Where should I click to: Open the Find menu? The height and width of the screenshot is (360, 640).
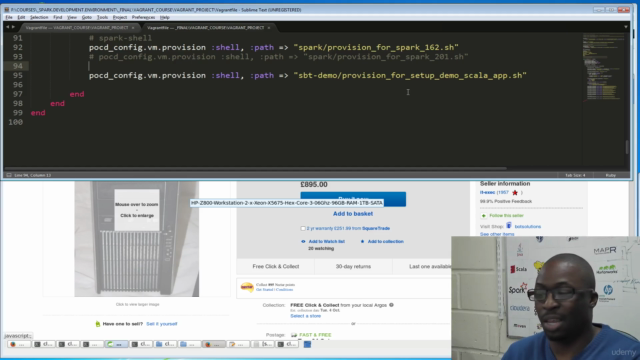[58, 18]
